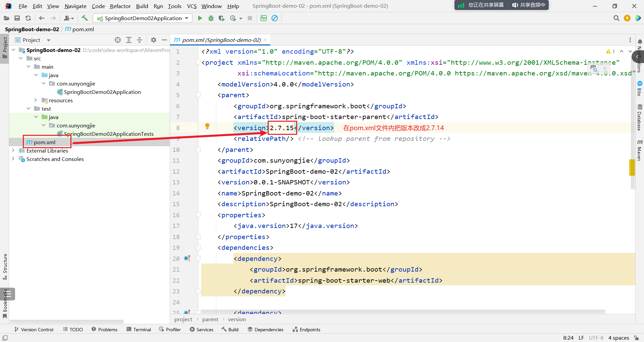644x342 pixels.
Task: Stop process square icon
Action: 250,18
